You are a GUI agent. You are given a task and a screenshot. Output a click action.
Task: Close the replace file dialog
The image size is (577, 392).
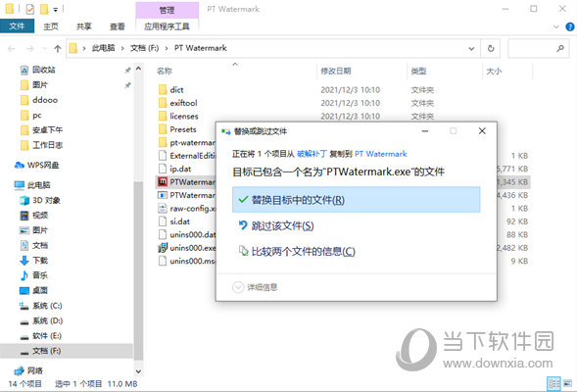(x=482, y=131)
